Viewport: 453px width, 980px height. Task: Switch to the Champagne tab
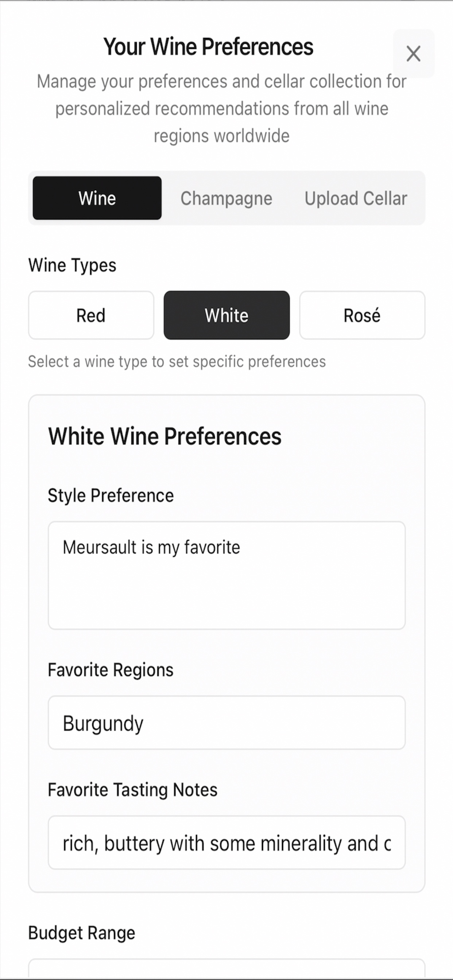point(226,198)
